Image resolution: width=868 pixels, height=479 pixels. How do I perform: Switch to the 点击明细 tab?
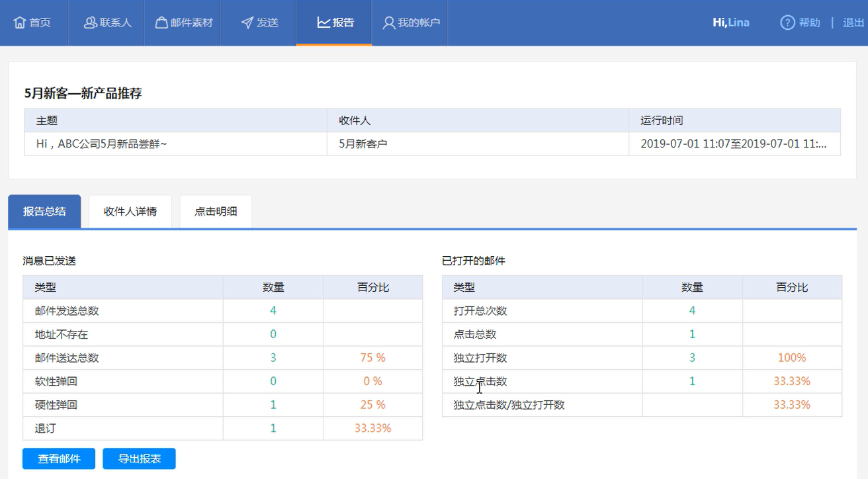tap(216, 212)
